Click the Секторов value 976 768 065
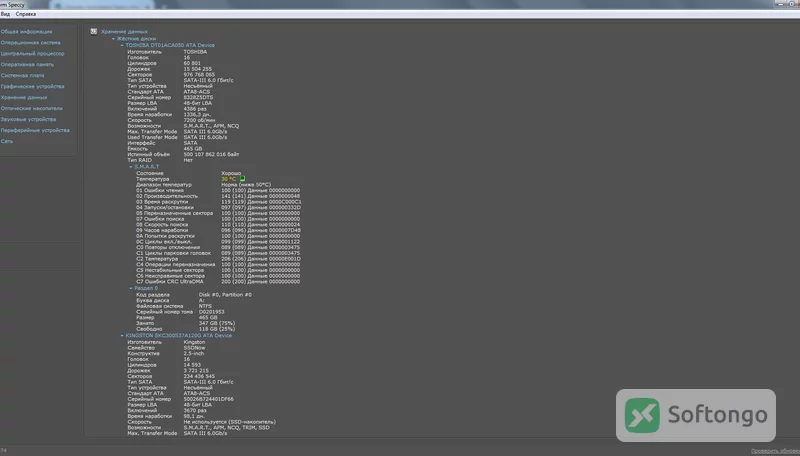Image resolution: width=800 pixels, height=456 pixels. 199,74
